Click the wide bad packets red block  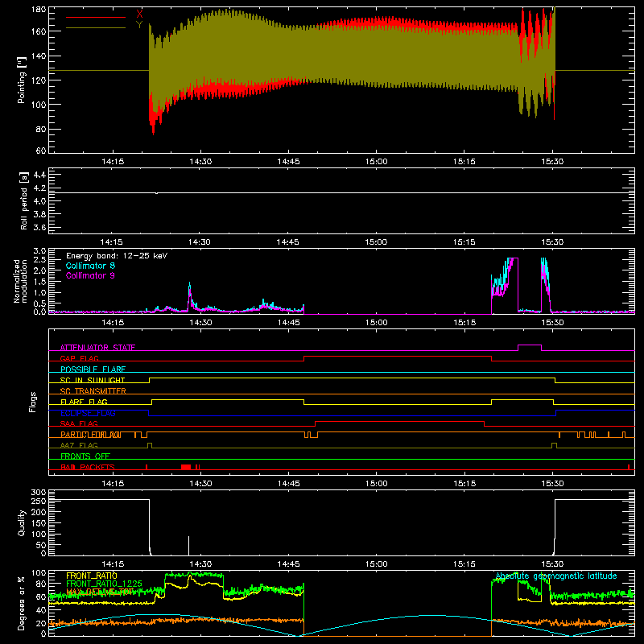(x=186, y=467)
